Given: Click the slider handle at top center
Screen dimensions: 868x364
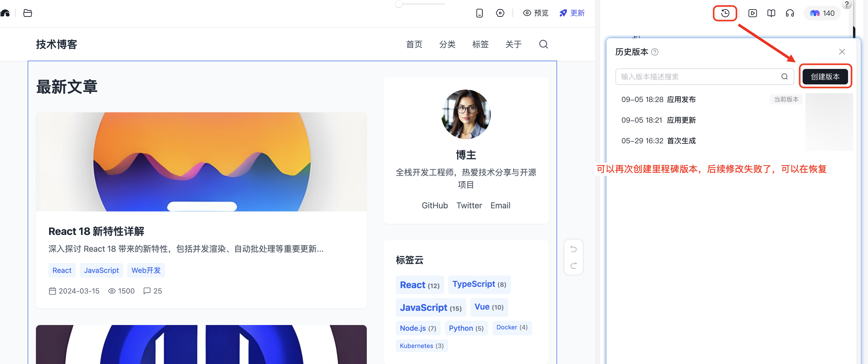Looking at the screenshot, I should (399, 4).
